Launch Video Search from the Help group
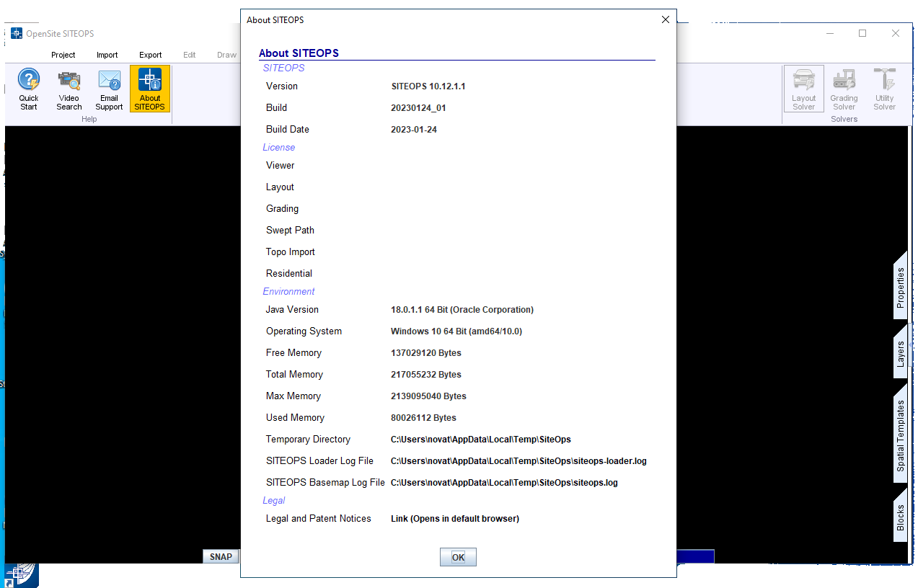 (69, 89)
